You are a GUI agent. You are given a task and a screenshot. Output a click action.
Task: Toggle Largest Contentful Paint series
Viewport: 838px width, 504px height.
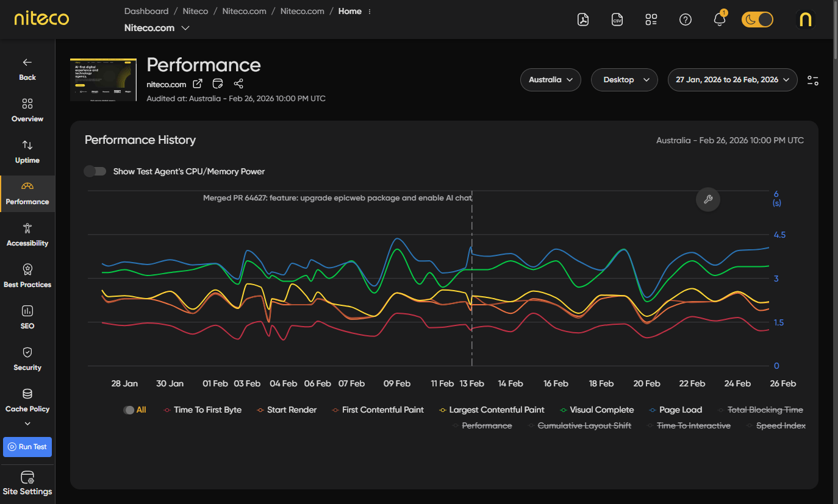[x=492, y=410]
